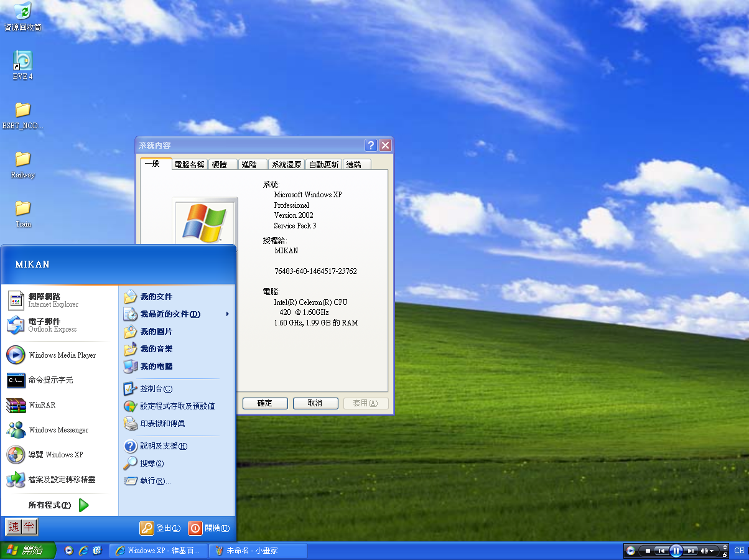Select the Train folder on desktop
This screenshot has width=749, height=560.
pos(22,214)
